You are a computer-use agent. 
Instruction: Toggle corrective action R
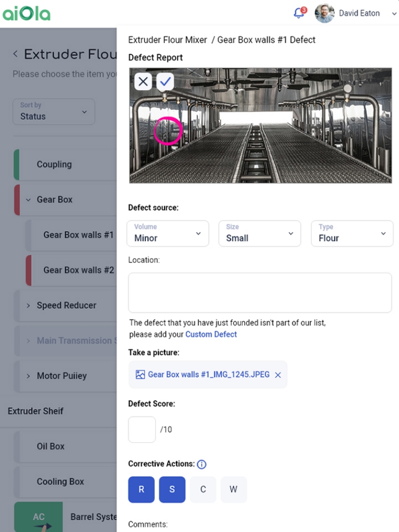tap(141, 489)
